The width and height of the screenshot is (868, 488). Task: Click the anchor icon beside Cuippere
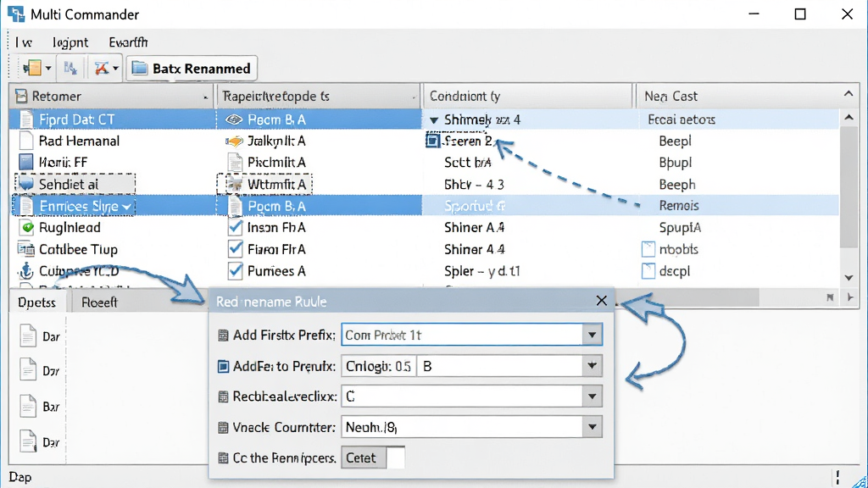pyautogui.click(x=26, y=271)
